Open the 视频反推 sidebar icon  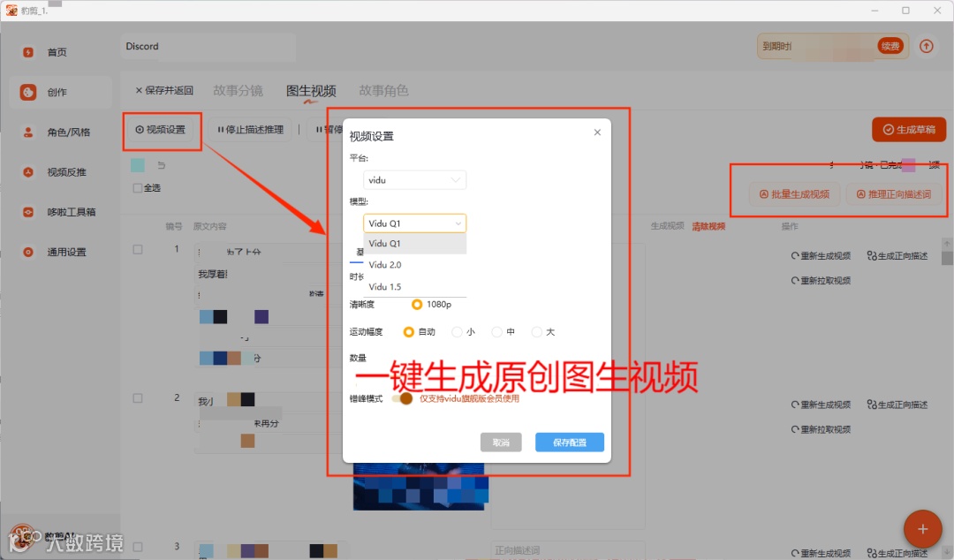28,172
